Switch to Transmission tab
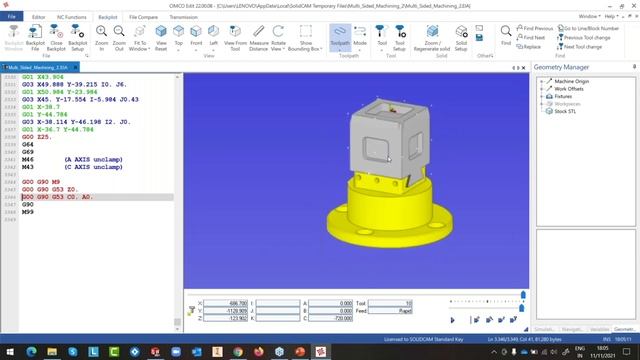 pos(183,17)
